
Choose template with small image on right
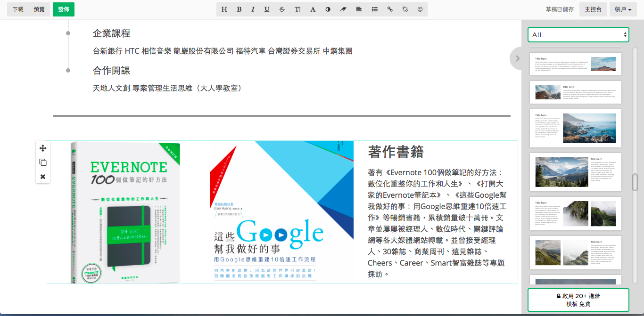[576, 64]
